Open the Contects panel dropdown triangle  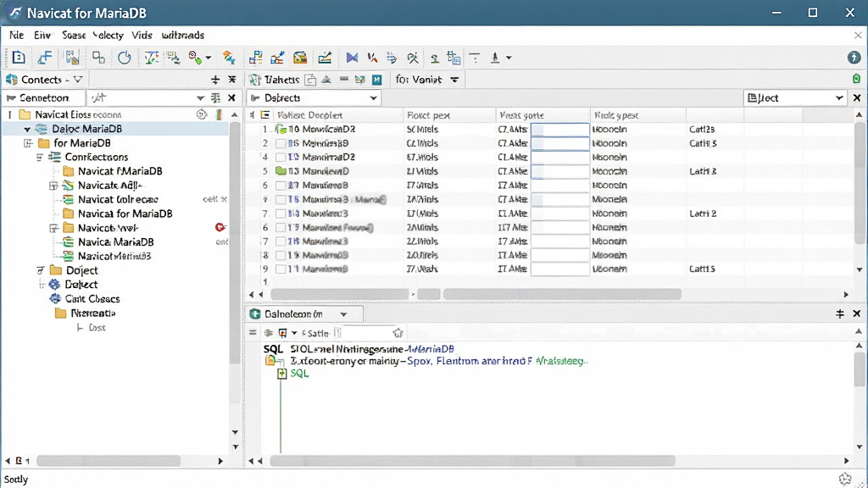78,80
